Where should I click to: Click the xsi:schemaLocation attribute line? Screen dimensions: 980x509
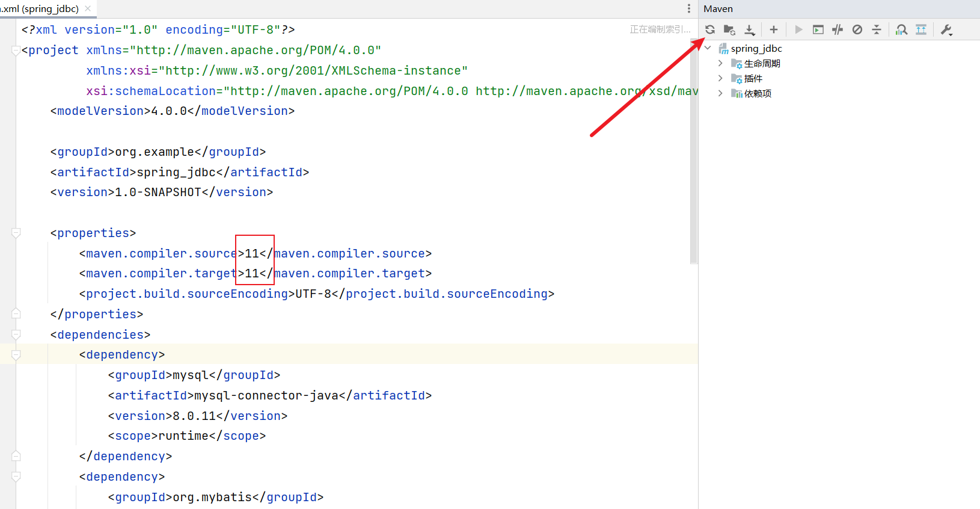click(x=392, y=91)
